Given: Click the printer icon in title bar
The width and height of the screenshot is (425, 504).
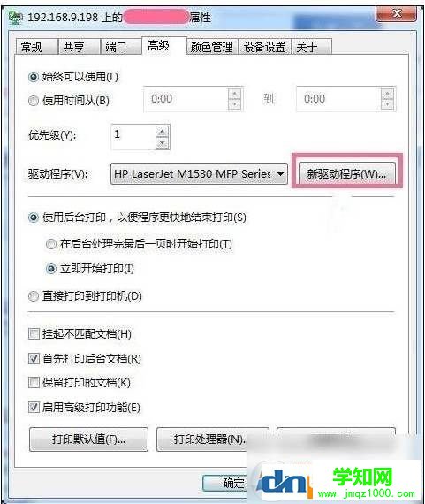Looking at the screenshot, I should 15,18.
